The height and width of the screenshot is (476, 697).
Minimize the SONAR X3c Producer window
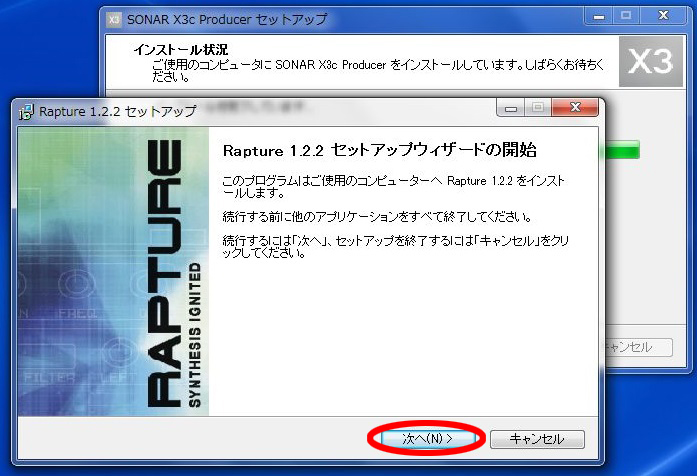(599, 16)
